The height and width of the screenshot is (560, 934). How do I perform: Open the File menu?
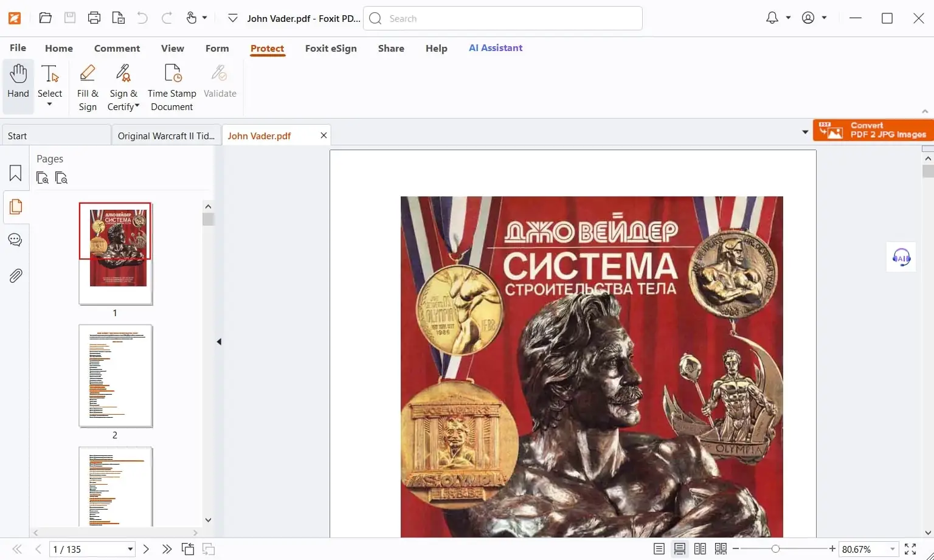tap(18, 48)
